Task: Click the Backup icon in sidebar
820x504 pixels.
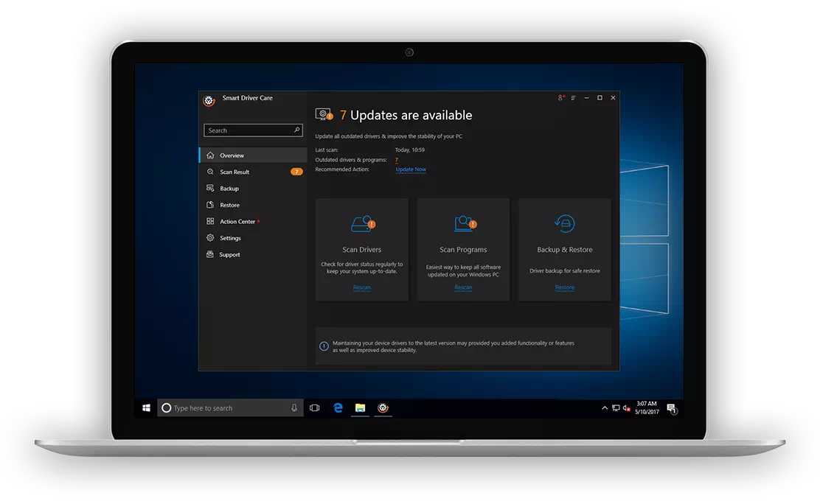Action: (210, 188)
